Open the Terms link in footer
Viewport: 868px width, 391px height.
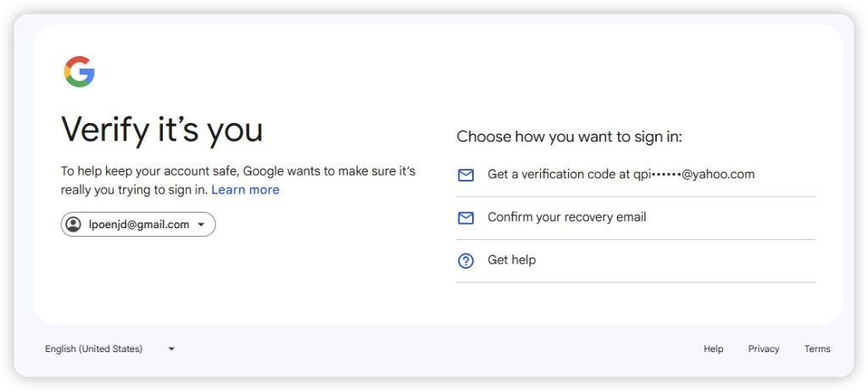[x=817, y=349]
